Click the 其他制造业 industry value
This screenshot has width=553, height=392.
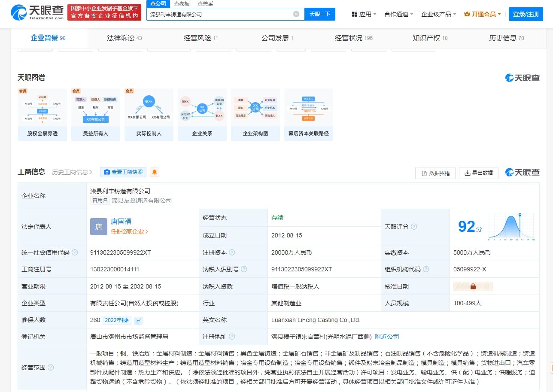pyautogui.click(x=286, y=303)
